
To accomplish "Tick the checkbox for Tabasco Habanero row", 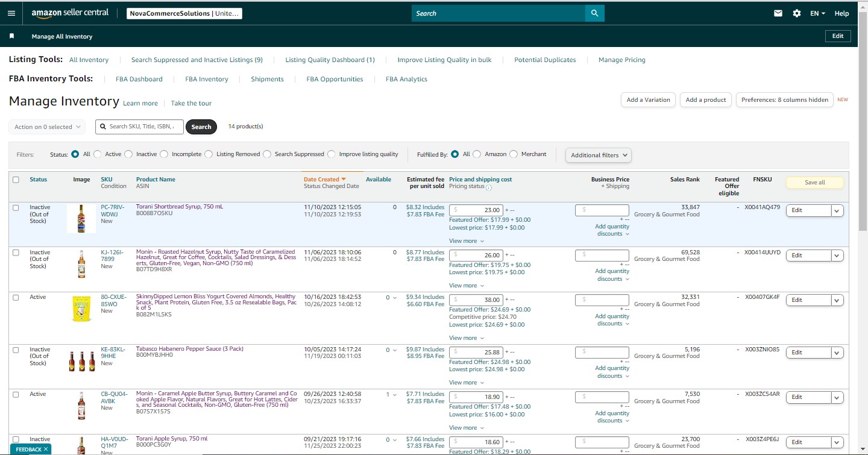I will click(x=16, y=350).
